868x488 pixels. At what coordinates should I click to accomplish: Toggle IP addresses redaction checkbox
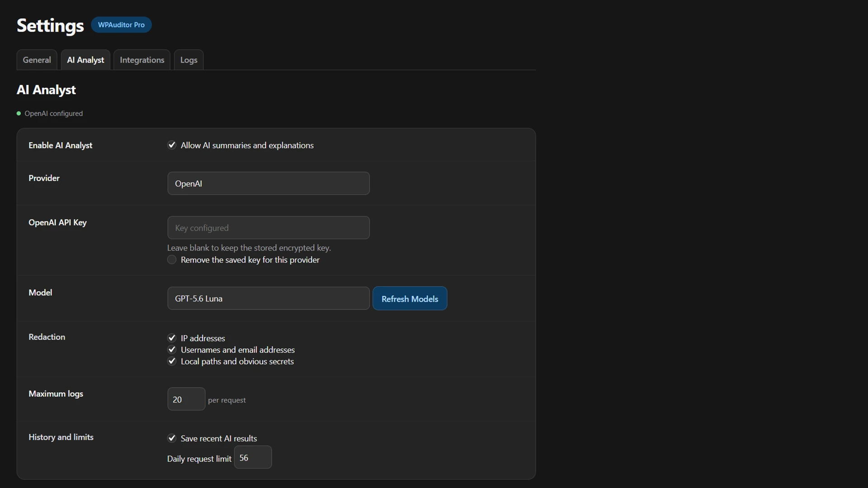tap(172, 338)
